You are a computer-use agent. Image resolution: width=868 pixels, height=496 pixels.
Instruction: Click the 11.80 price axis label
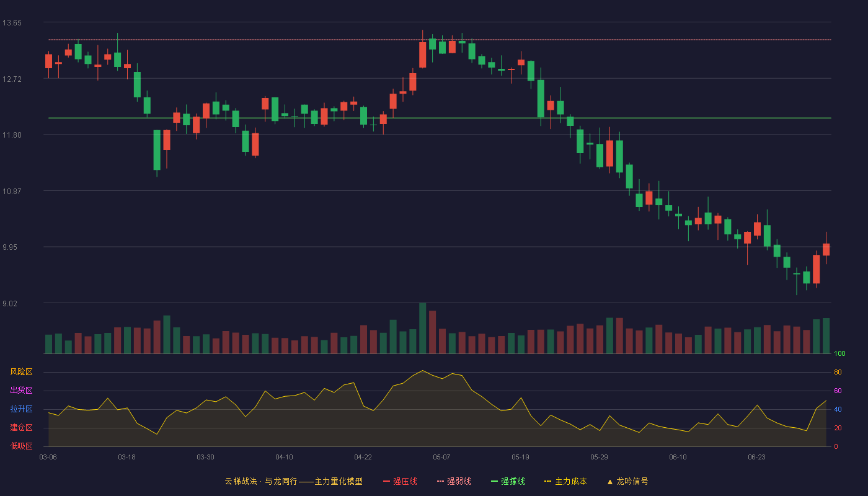click(12, 135)
